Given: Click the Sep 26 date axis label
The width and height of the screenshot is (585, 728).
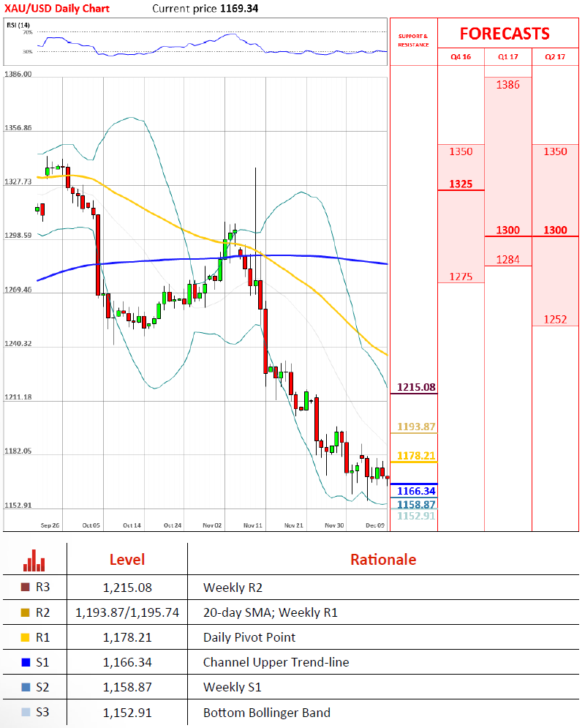Looking at the screenshot, I should 50,525.
